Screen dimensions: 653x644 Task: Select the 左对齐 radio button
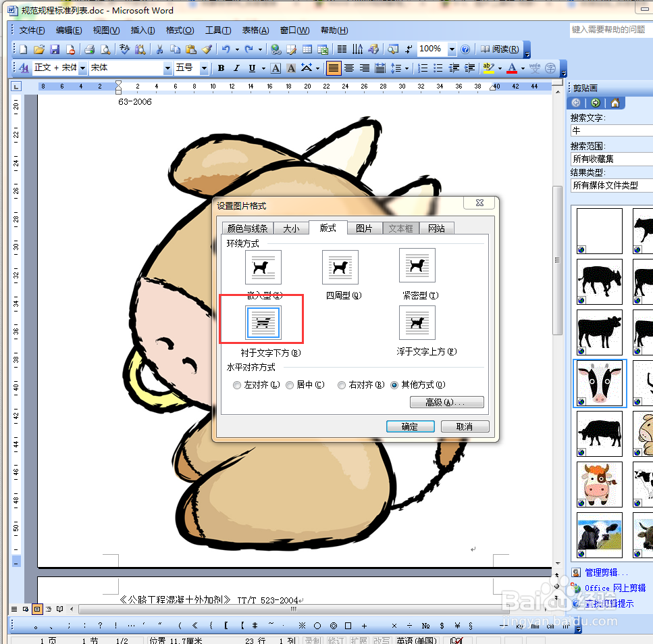(237, 385)
